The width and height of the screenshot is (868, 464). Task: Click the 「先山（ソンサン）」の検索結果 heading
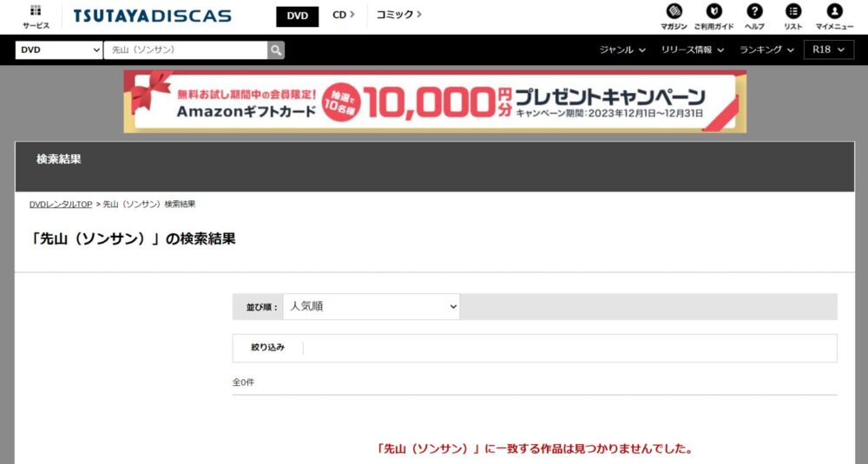[132, 239]
